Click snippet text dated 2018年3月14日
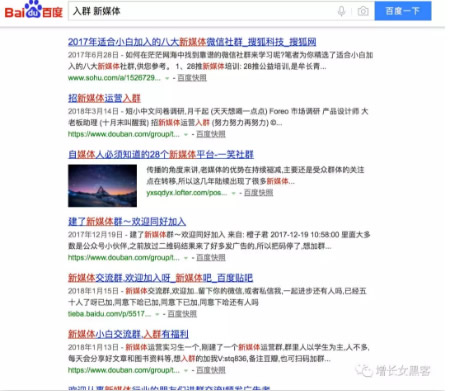Screen dimensions: 453x391 pyautogui.click(x=218, y=117)
